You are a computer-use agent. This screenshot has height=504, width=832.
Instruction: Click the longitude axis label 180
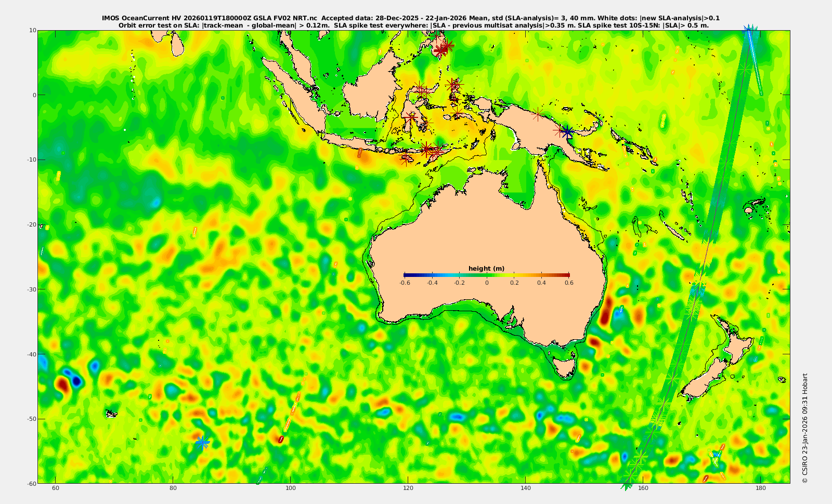761,488
